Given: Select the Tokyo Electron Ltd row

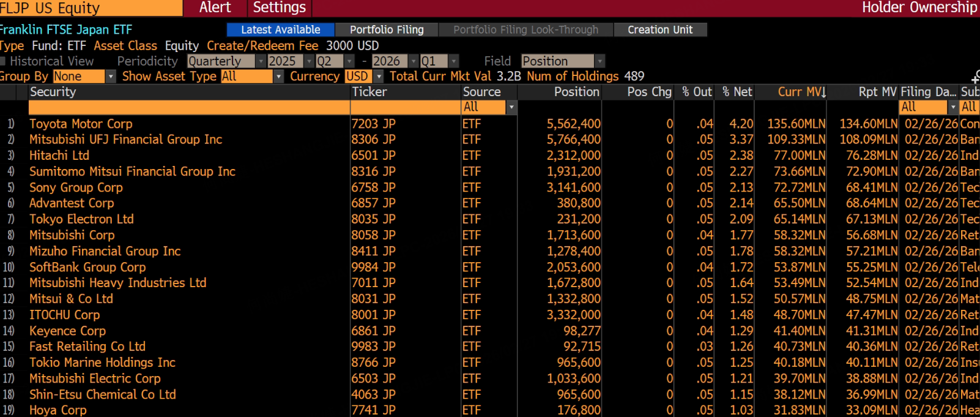Looking at the screenshot, I should coord(81,219).
